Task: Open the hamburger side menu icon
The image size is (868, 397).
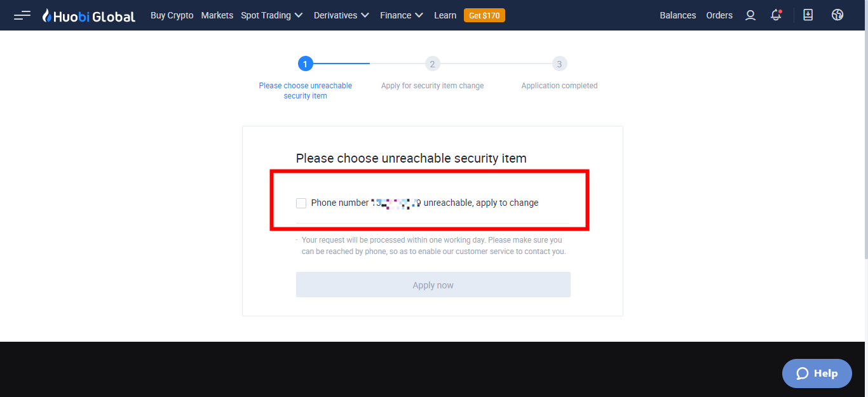Action: pyautogui.click(x=22, y=15)
